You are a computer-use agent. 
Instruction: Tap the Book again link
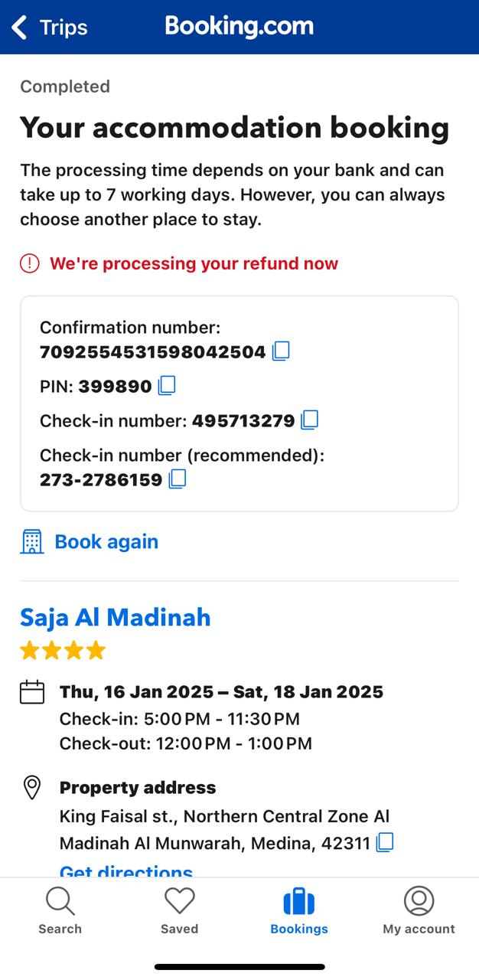pyautogui.click(x=106, y=541)
